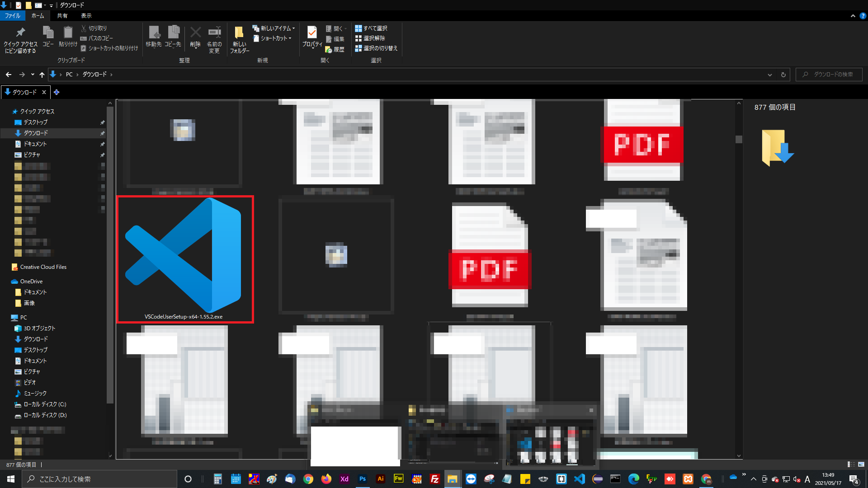
Task: Collapse the ribbon with the chevron
Action: point(853,16)
